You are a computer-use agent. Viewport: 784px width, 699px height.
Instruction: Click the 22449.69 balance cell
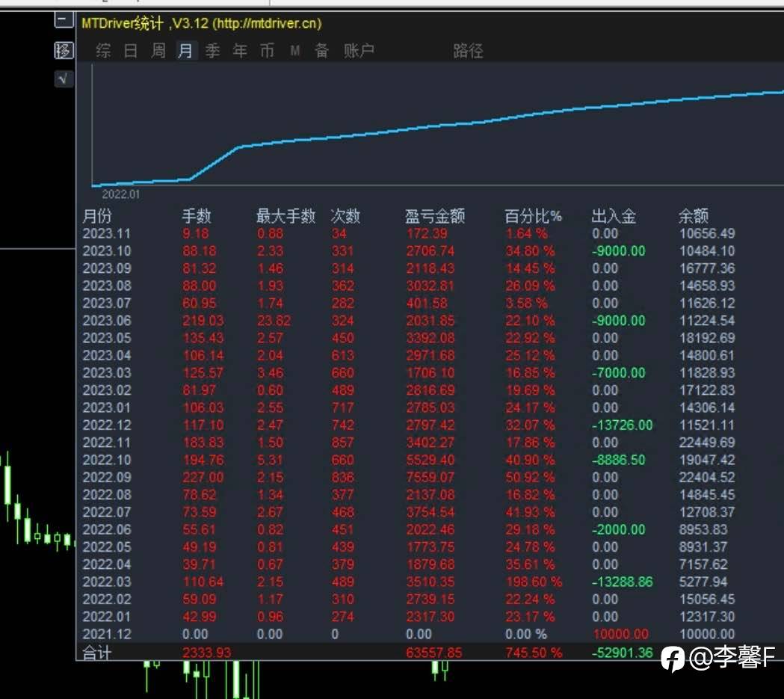click(707, 443)
